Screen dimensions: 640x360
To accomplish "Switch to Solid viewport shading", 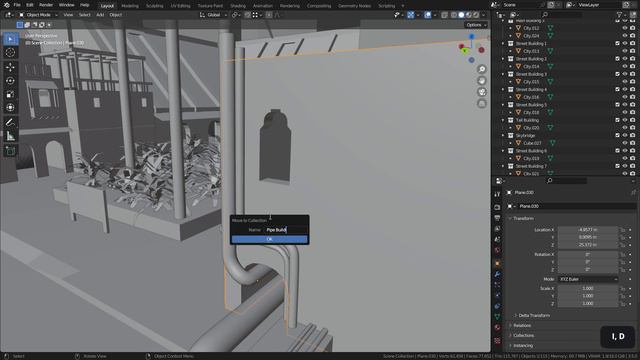I will [x=461, y=15].
